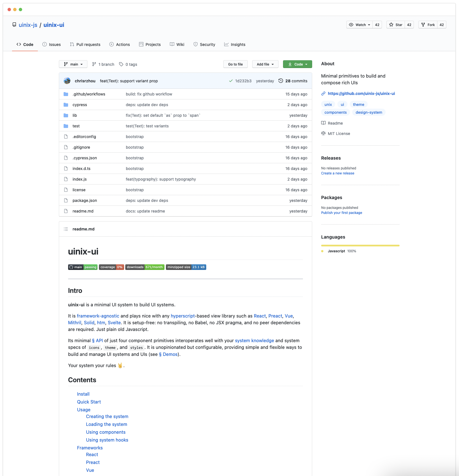
Task: Star the uinix-ui repository
Action: (x=396, y=25)
